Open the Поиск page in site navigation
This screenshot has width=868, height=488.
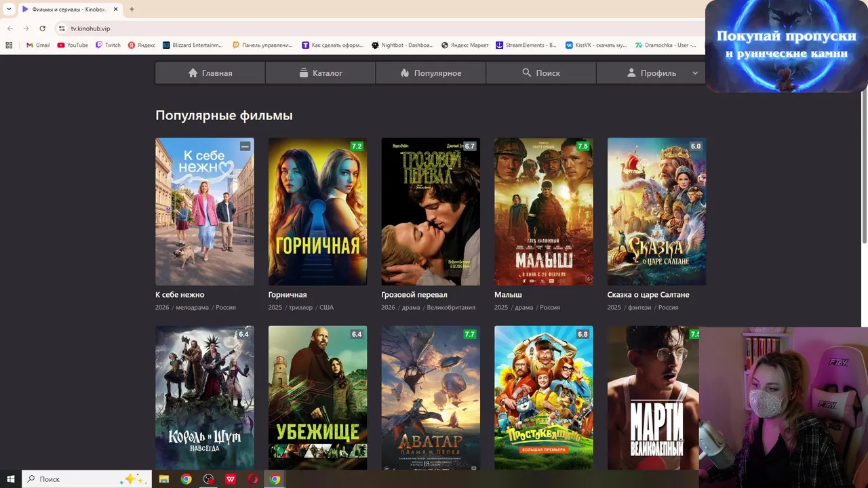click(x=541, y=73)
